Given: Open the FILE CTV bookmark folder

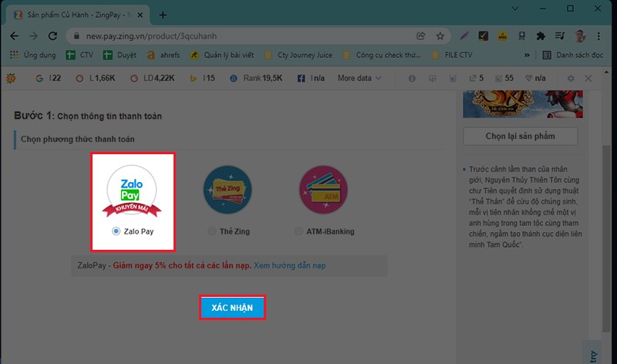Looking at the screenshot, I should tap(452, 55).
